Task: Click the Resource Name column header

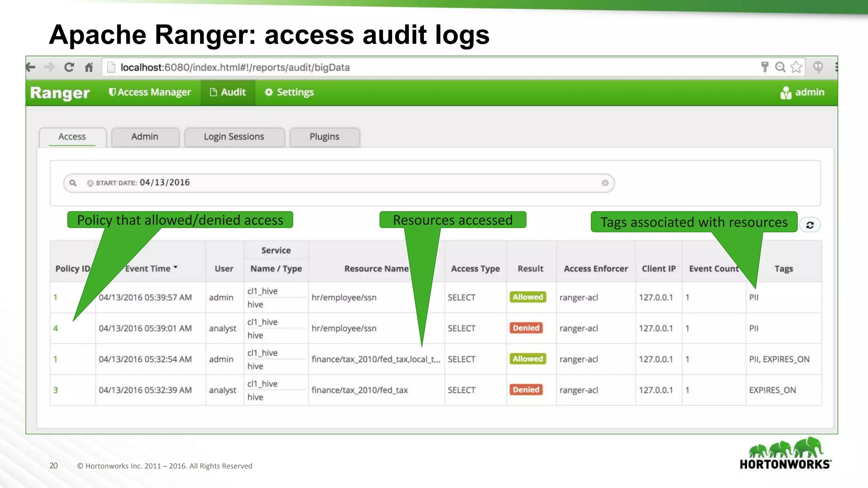Action: click(x=376, y=269)
